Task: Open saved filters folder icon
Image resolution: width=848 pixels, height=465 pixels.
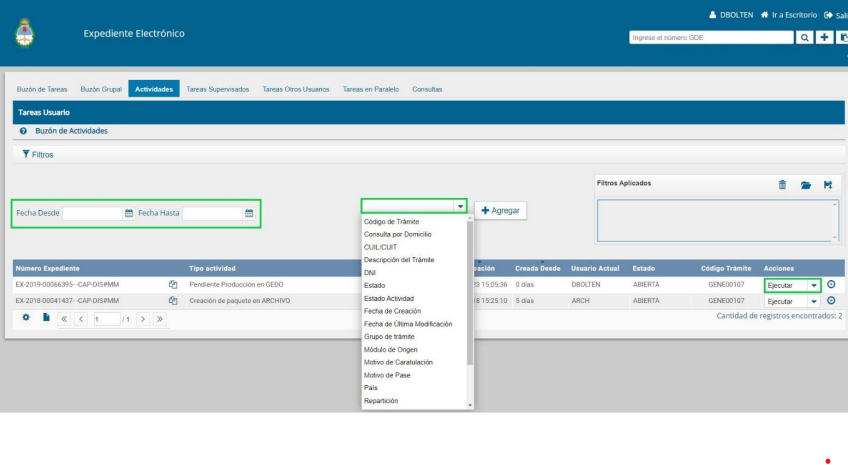Action: pos(806,185)
